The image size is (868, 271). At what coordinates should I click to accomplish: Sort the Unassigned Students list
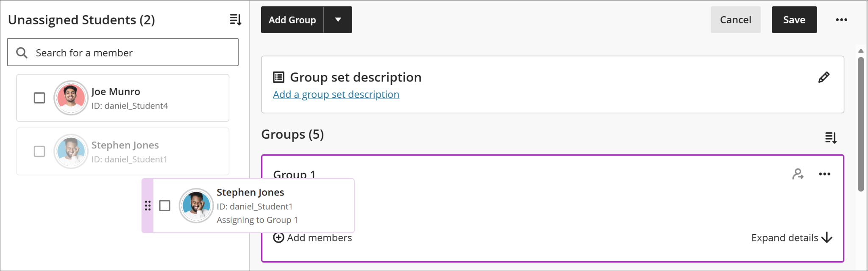[x=236, y=20]
